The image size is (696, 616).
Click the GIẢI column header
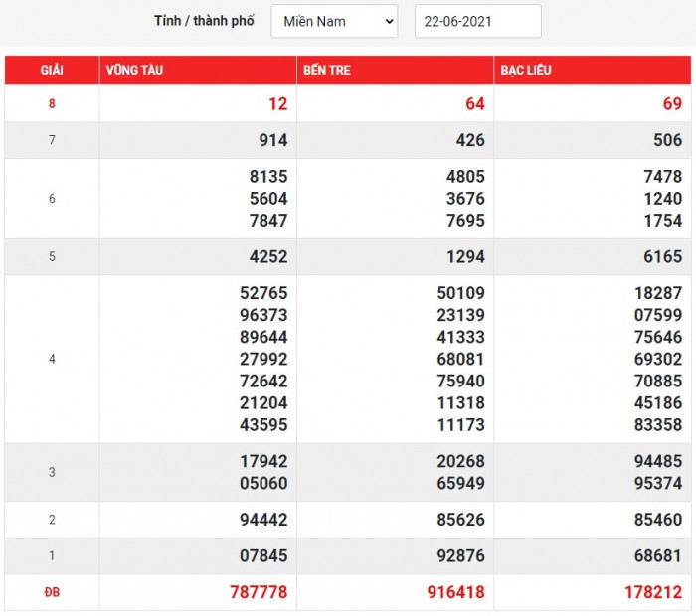pos(52,71)
